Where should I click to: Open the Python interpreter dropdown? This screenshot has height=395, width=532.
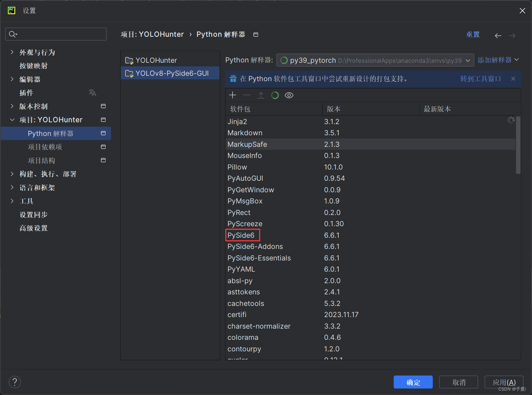pyautogui.click(x=375, y=60)
